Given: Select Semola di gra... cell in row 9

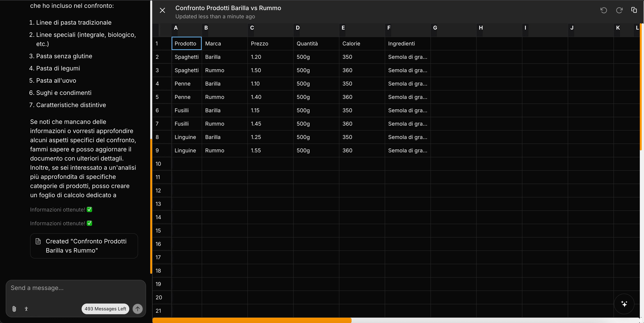Looking at the screenshot, I should pyautogui.click(x=408, y=150).
